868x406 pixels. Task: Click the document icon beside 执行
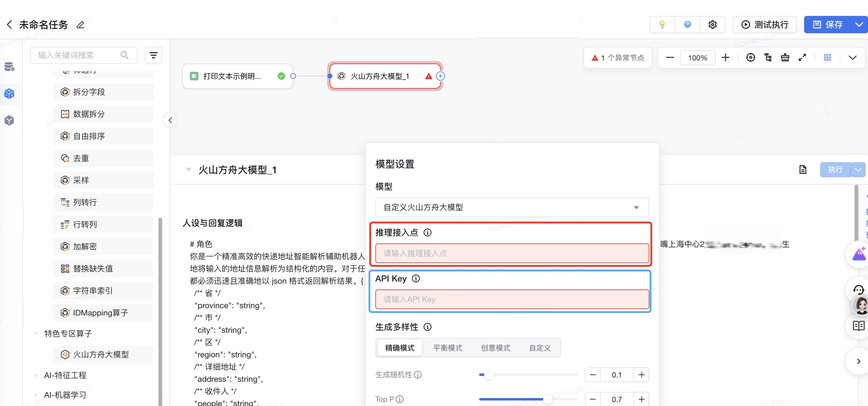803,170
